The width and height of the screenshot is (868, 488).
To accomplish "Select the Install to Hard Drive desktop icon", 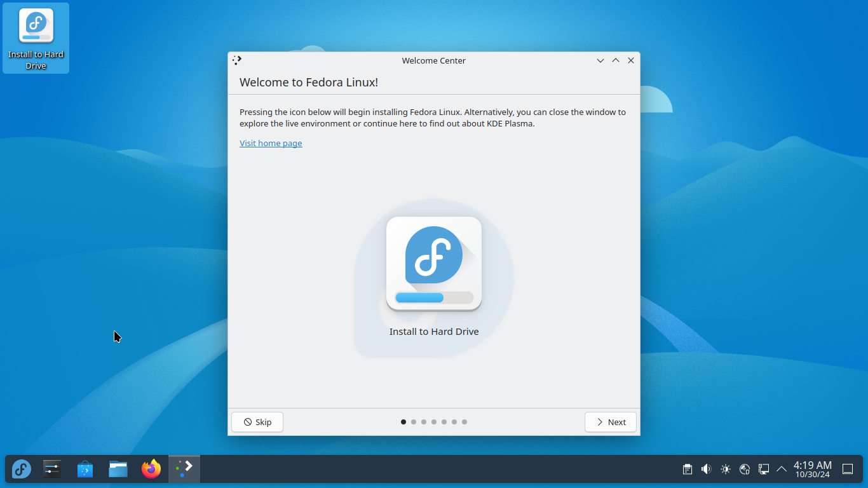I will pyautogui.click(x=36, y=38).
